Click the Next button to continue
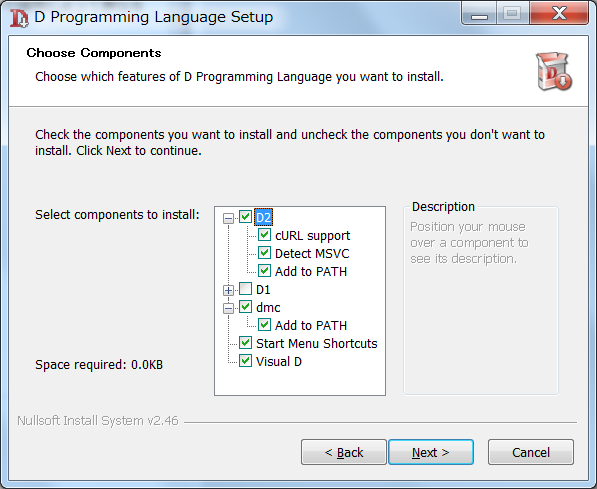This screenshot has width=597, height=489. point(431,452)
